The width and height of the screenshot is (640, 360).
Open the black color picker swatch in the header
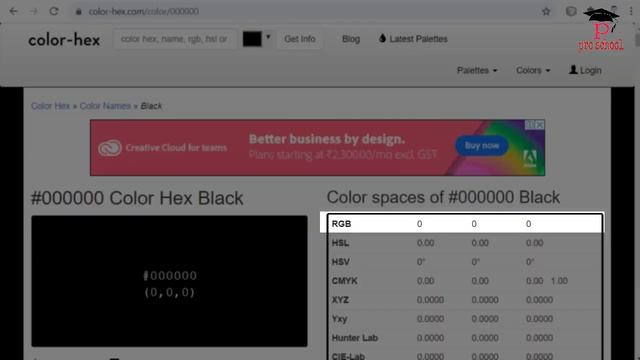click(x=252, y=39)
